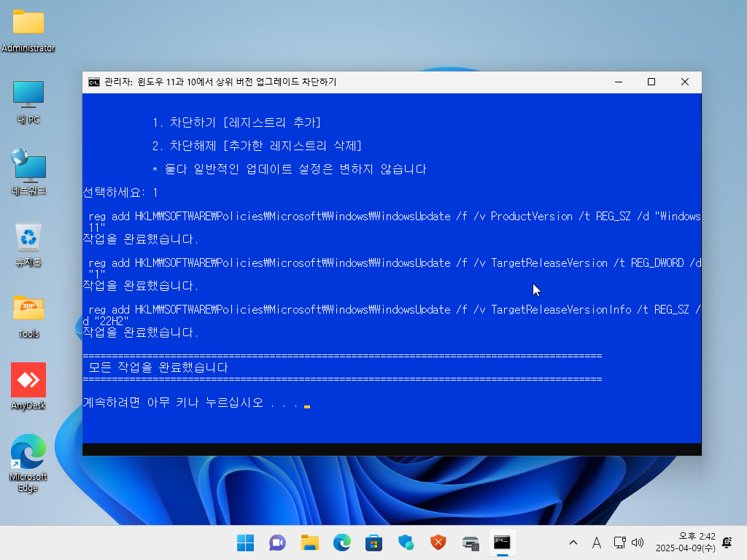Click the '모든 작업을 완료했습니다' message

tap(158, 367)
